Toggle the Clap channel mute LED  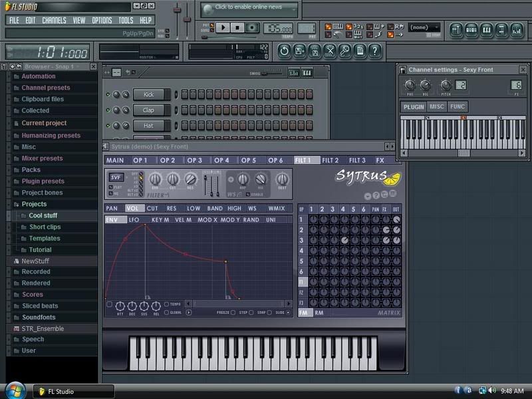108,110
